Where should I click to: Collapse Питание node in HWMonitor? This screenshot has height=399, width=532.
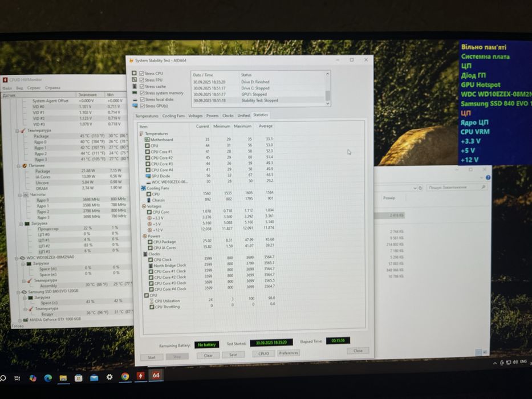[19, 166]
